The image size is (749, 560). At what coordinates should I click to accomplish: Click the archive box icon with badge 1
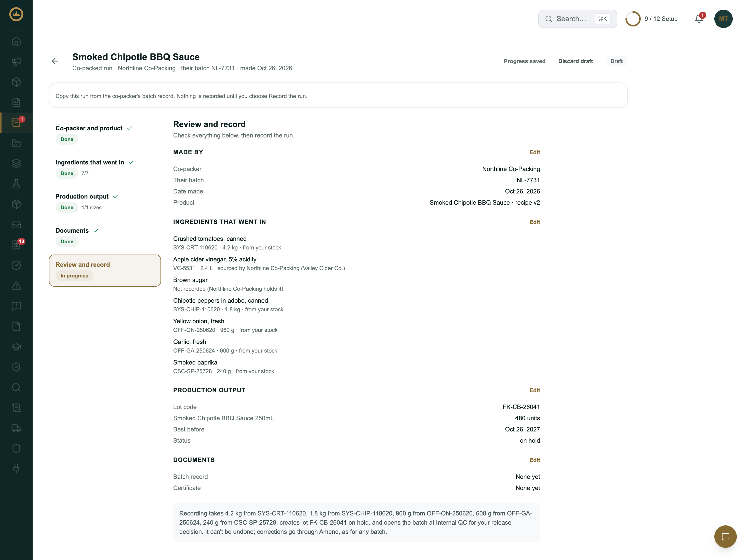pos(16,122)
